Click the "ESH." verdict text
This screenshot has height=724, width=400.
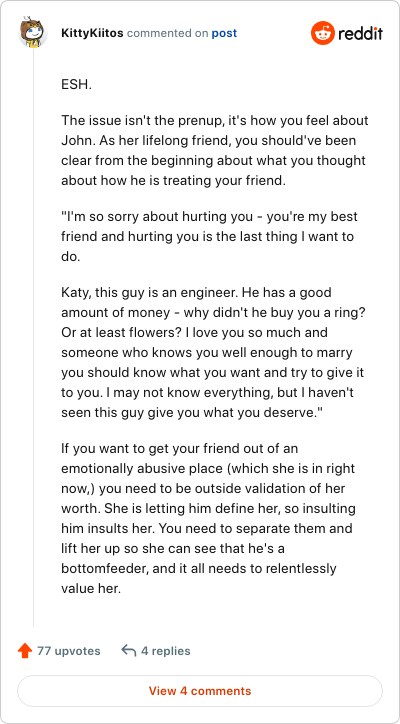[x=76, y=84]
